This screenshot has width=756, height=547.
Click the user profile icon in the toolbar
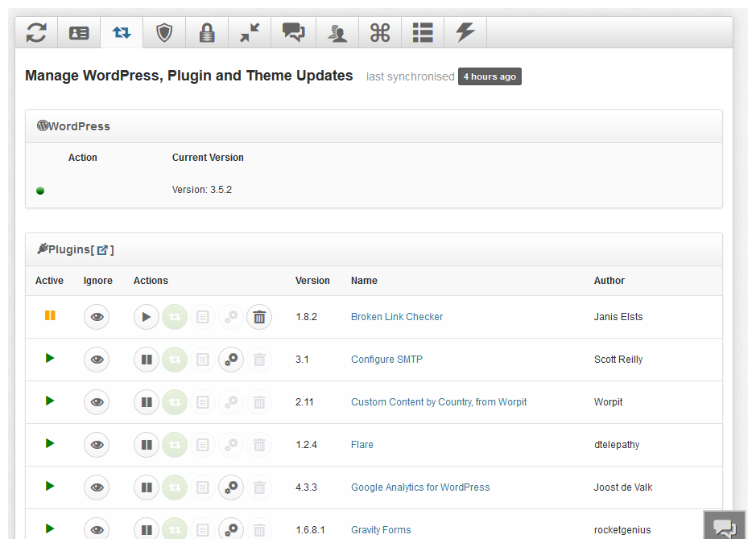[x=337, y=32]
